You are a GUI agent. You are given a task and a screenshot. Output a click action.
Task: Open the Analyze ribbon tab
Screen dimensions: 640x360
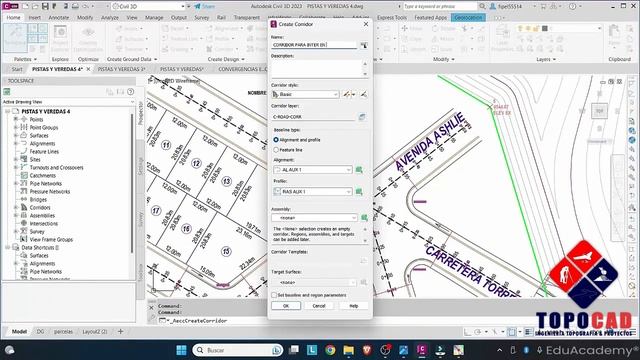[x=110, y=18]
